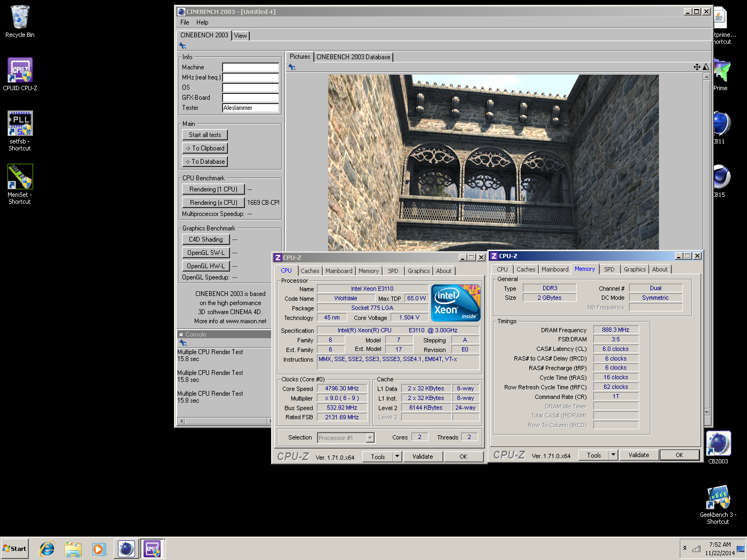Screen dimensions: 747x560
Task: Launch Internet Explorer from the taskbar
Action: click(47, 548)
